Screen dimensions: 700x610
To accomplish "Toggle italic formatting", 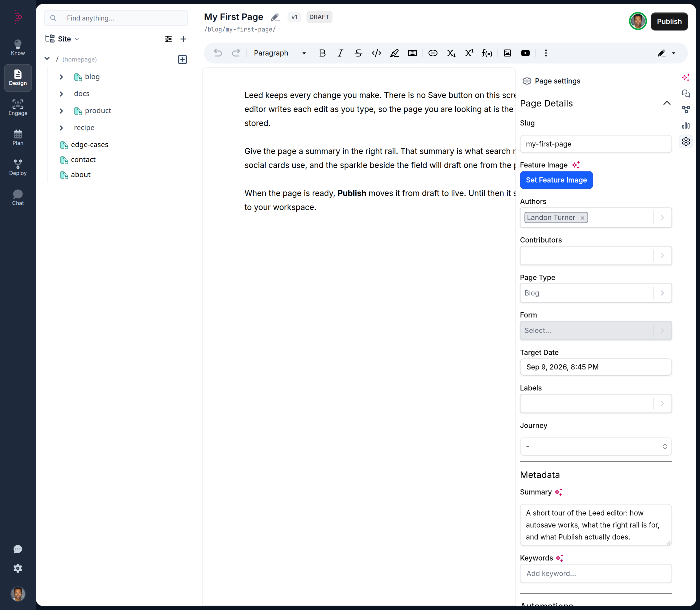I will [340, 53].
